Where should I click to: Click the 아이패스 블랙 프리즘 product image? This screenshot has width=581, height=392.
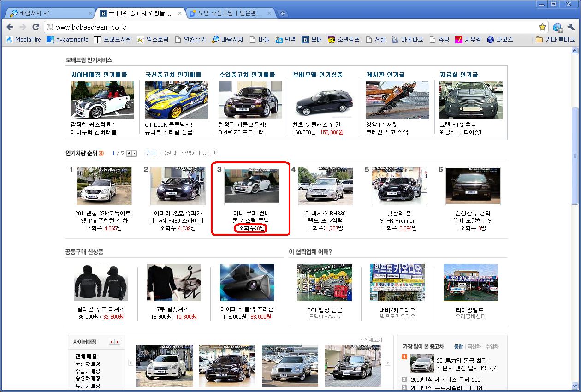pyautogui.click(x=247, y=283)
